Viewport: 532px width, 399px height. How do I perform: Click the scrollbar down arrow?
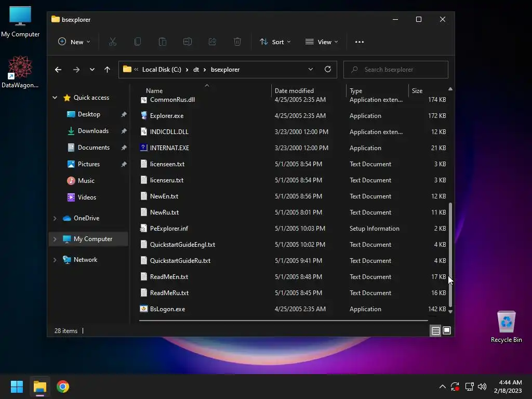click(x=450, y=312)
